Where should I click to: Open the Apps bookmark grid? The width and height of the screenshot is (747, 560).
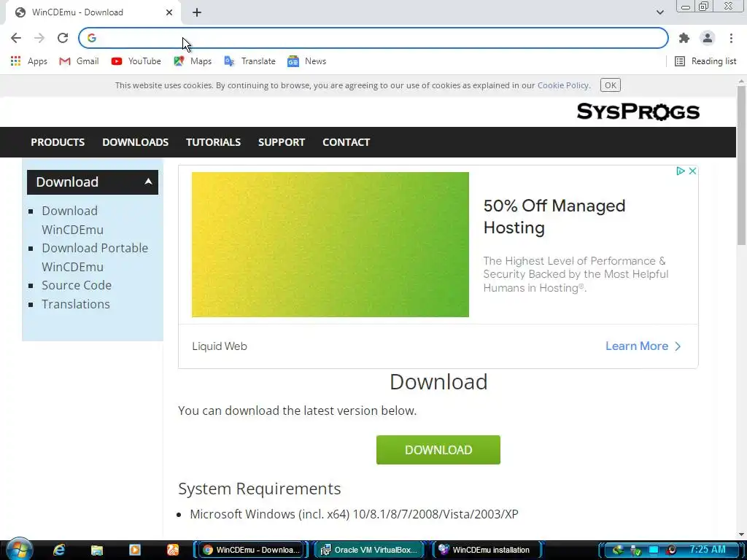(28, 61)
